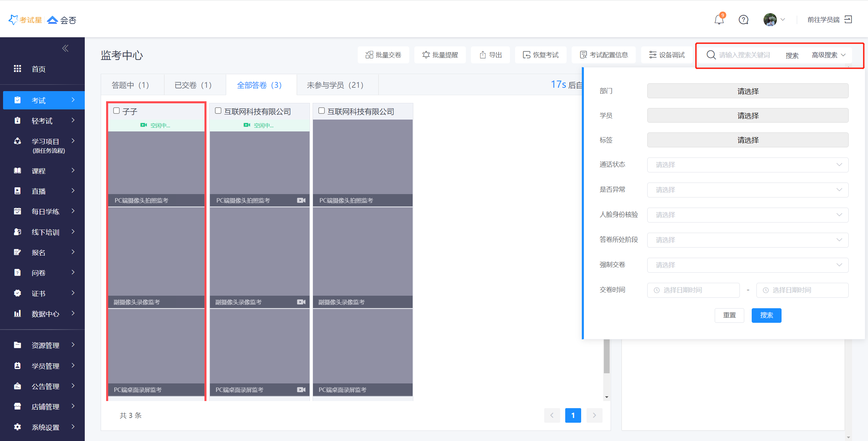The width and height of the screenshot is (868, 441).
Task: Switch to the 已交卷 (1) tab
Action: click(x=193, y=85)
